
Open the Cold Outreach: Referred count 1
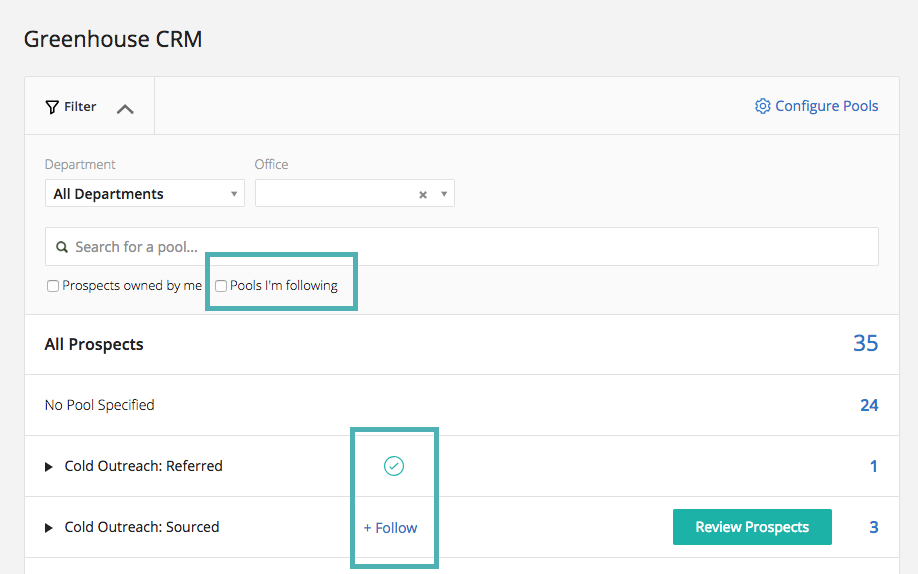(874, 466)
